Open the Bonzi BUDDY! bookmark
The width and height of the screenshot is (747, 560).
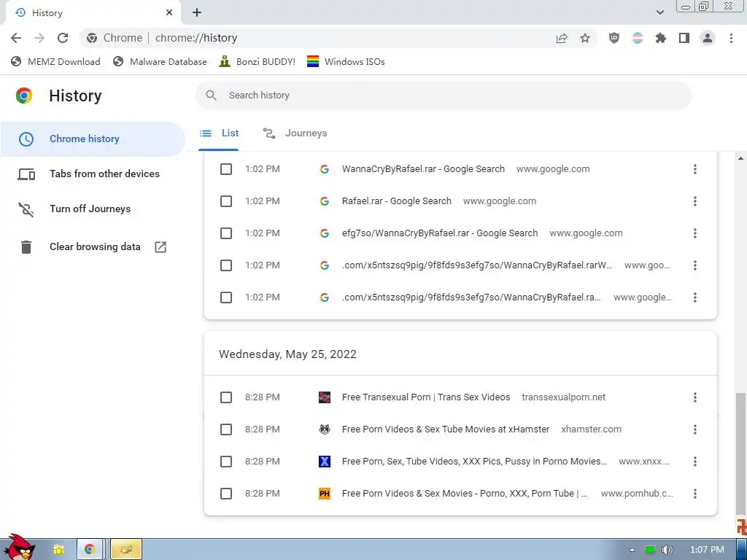(x=258, y=61)
